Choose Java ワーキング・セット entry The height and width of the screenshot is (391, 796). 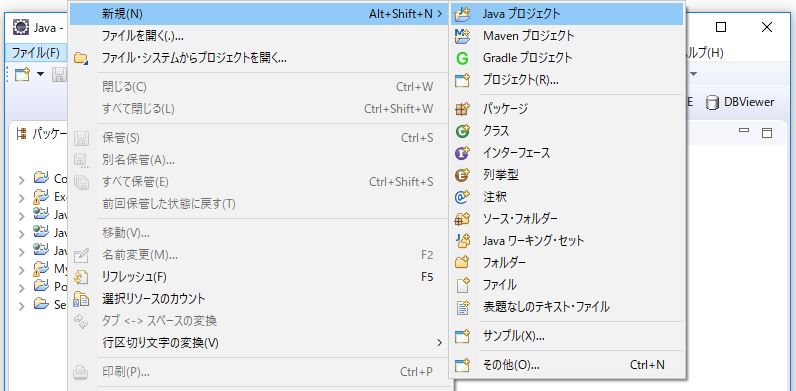[x=567, y=241]
